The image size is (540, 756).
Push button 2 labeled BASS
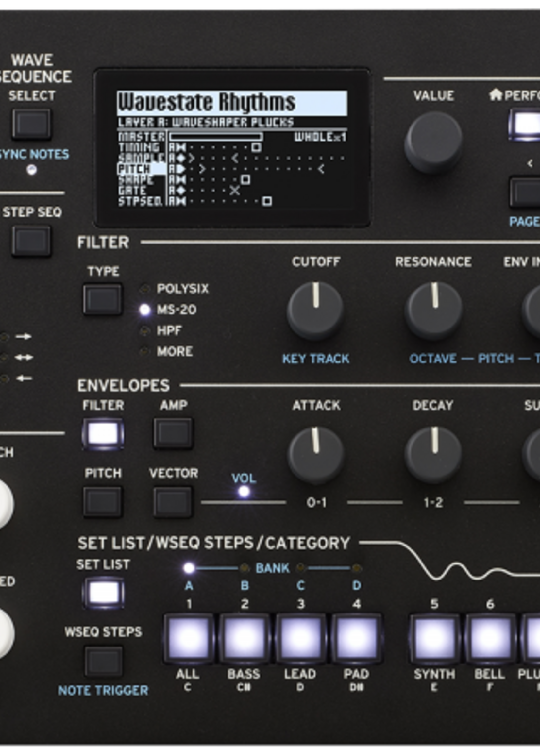click(245, 639)
